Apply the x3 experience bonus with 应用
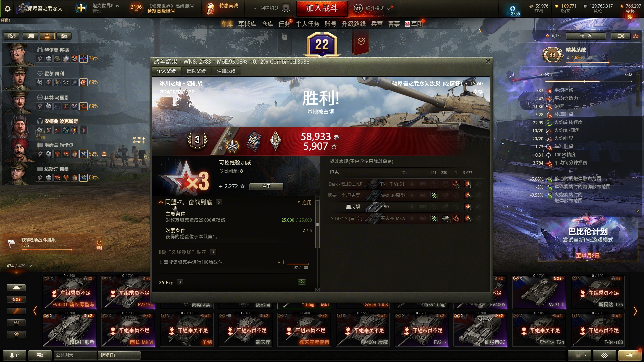The image size is (644, 362). click(266, 186)
